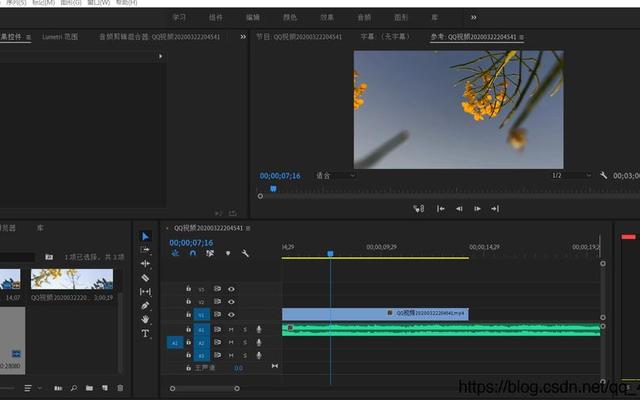Open the Lumetri 范围 panel tab
Viewport: 640px width, 400px height.
pos(59,37)
